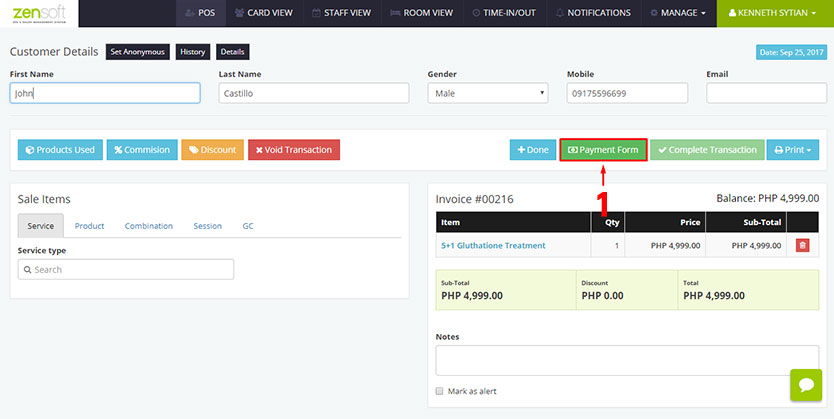Switch to the Combination tab
834x419 pixels.
pos(149,226)
